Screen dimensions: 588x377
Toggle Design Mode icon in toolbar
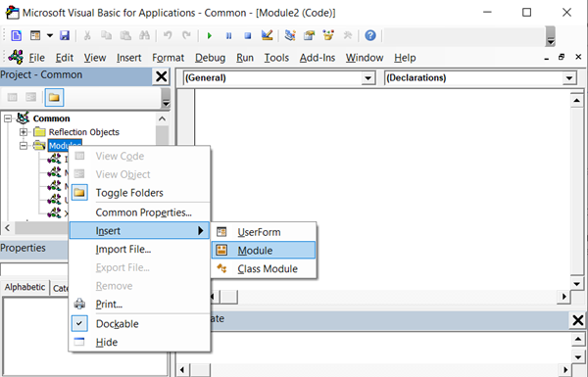pyautogui.click(x=267, y=35)
